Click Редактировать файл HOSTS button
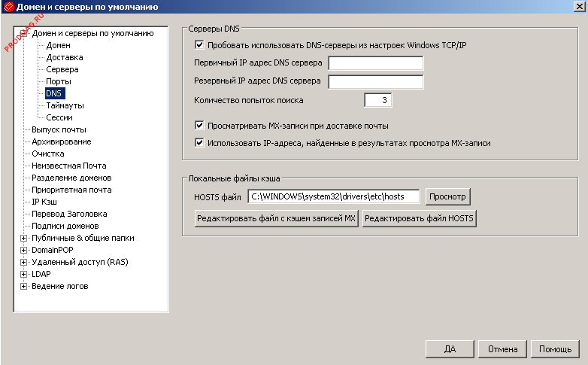This screenshot has height=365, width=588. coord(419,219)
